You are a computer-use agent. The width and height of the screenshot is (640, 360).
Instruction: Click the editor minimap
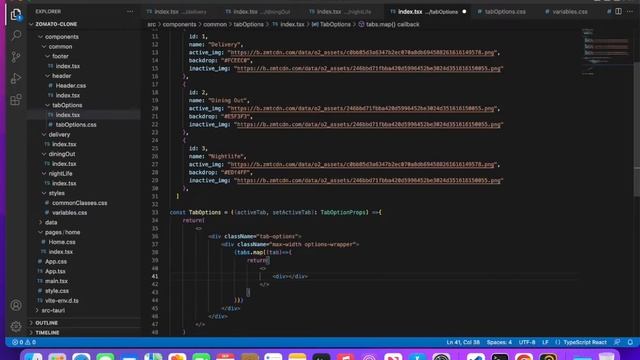pos(606,51)
